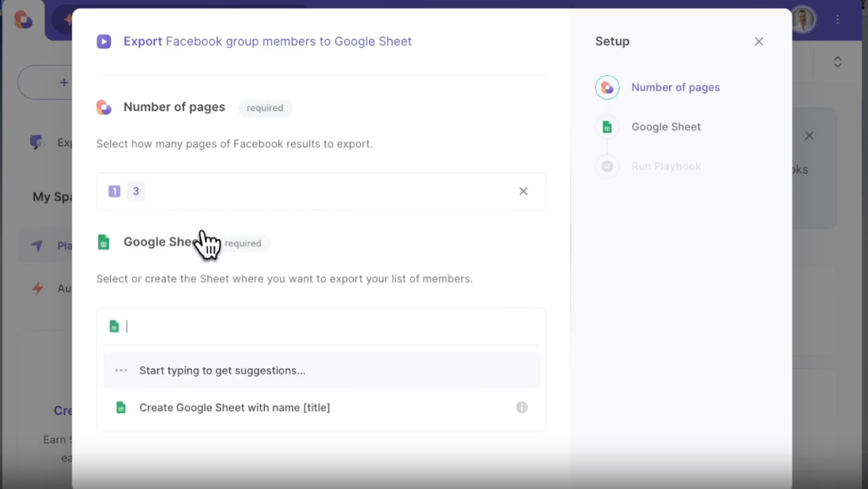The width and height of the screenshot is (868, 489).
Task: Click the Google Sheets icon beside Google Sheet heading
Action: (x=104, y=242)
